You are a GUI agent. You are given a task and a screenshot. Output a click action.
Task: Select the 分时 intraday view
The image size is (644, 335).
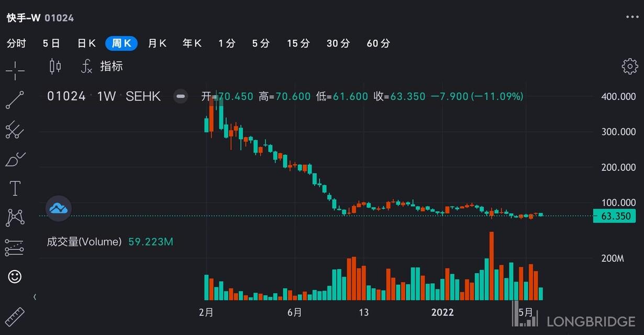point(16,43)
